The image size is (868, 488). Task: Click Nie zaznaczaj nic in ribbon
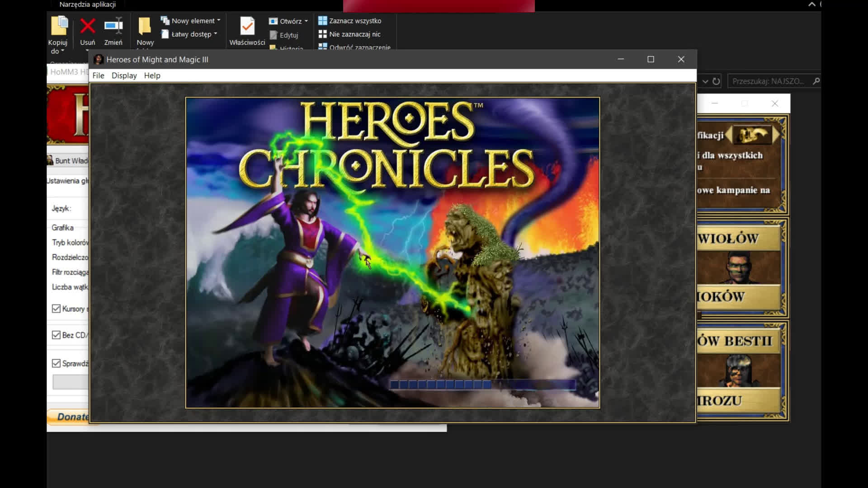(350, 34)
